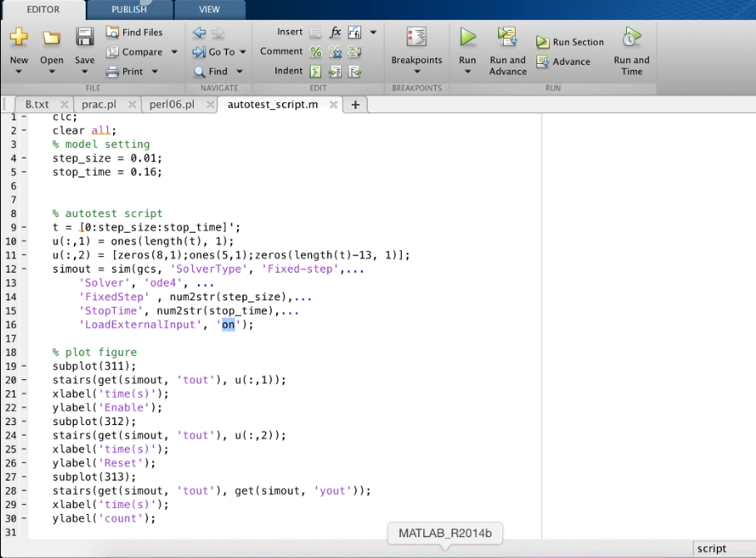Insert a function with the fx icon
The image size is (756, 558).
[334, 32]
